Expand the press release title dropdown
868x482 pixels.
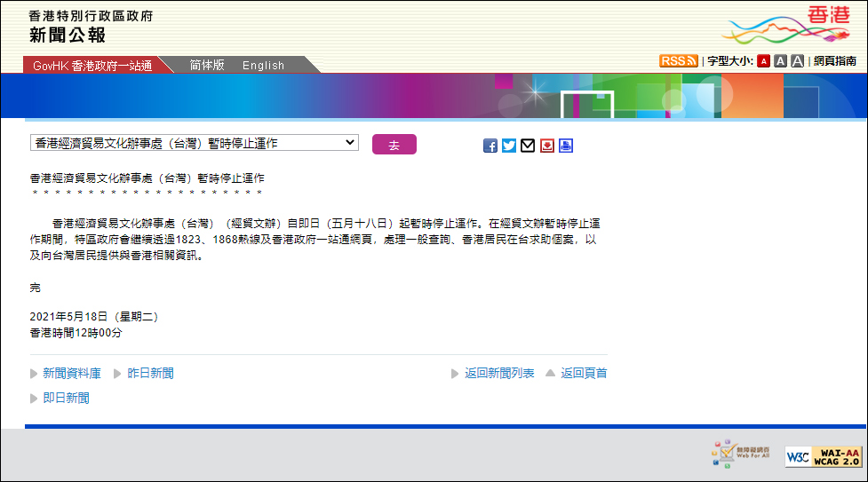pos(195,143)
